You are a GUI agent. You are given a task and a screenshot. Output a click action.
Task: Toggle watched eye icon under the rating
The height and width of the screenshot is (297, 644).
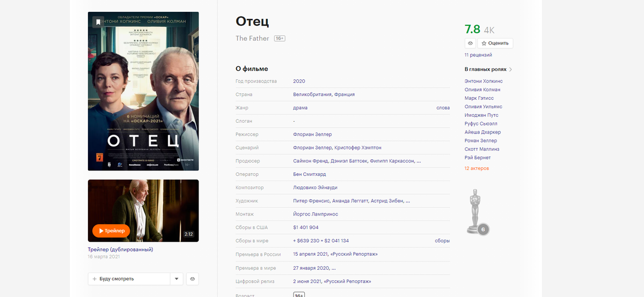[470, 43]
